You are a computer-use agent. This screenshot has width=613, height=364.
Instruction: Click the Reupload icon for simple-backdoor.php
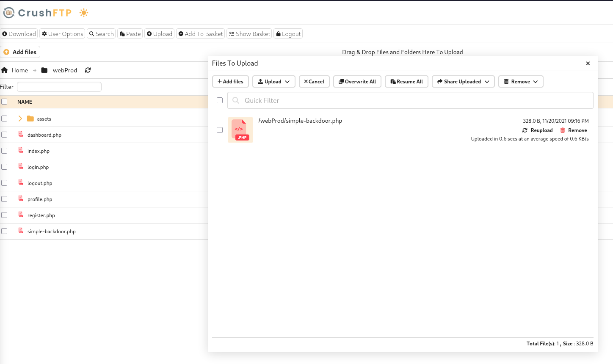tap(525, 130)
